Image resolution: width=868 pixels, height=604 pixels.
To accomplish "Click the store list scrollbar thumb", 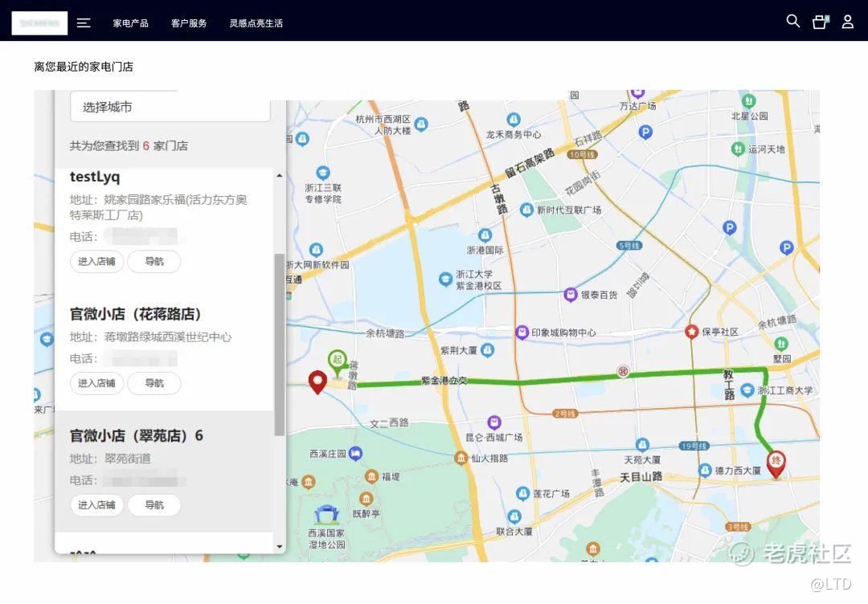I will coord(279,345).
